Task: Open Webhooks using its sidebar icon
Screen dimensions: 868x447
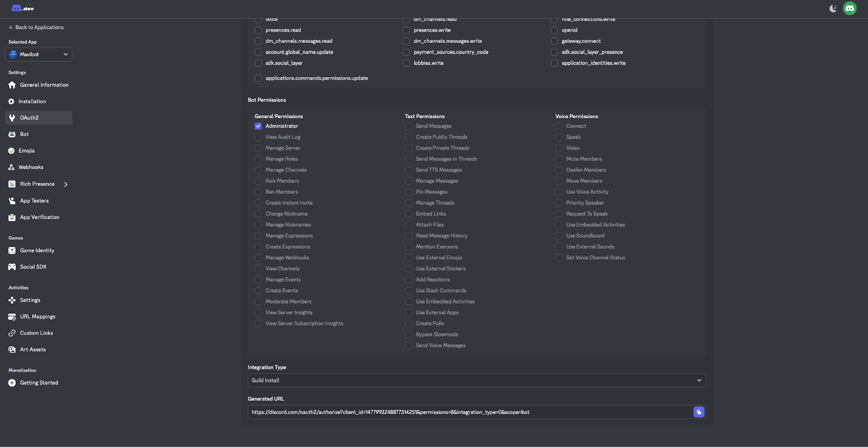Action: coord(11,168)
